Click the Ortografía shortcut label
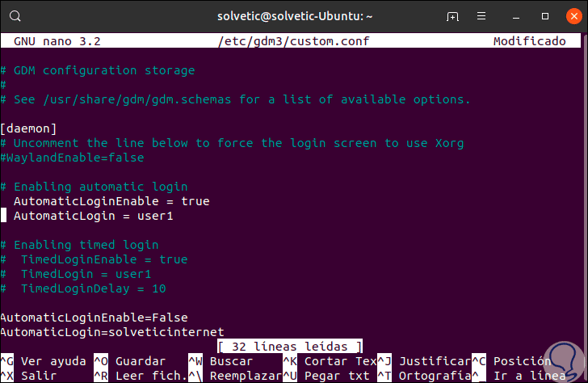 435,376
